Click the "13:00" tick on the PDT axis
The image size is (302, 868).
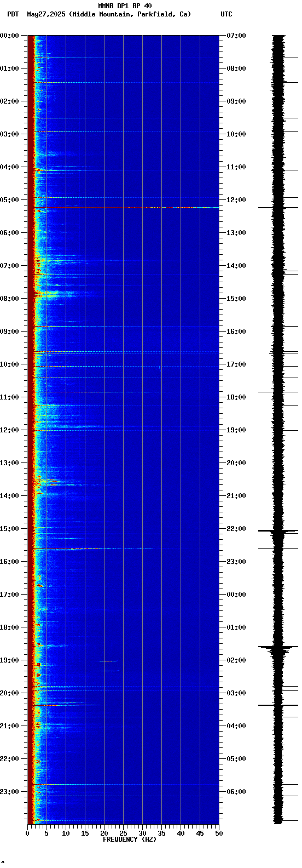click(10, 463)
